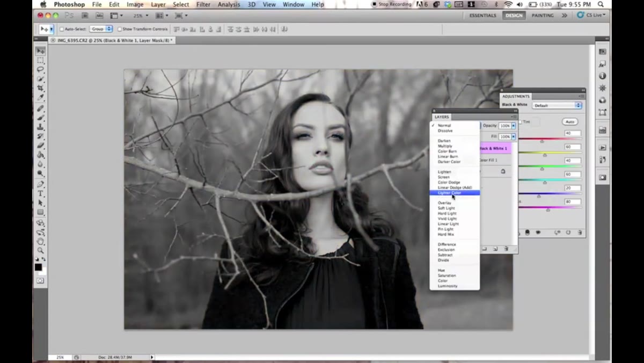The image size is (644, 363).
Task: Select the Zoom tool in toolbox
Action: [x=41, y=251]
